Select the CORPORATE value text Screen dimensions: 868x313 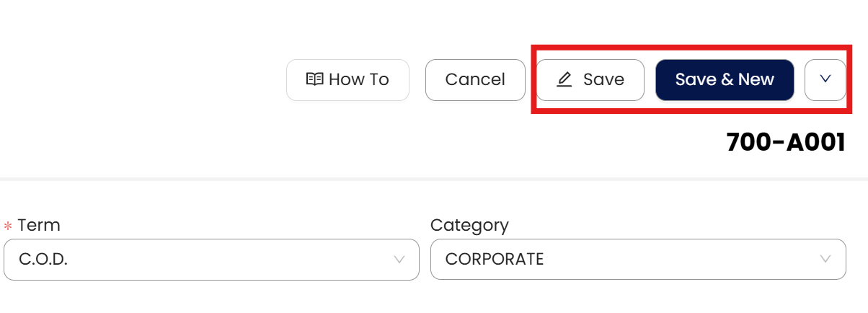click(495, 260)
